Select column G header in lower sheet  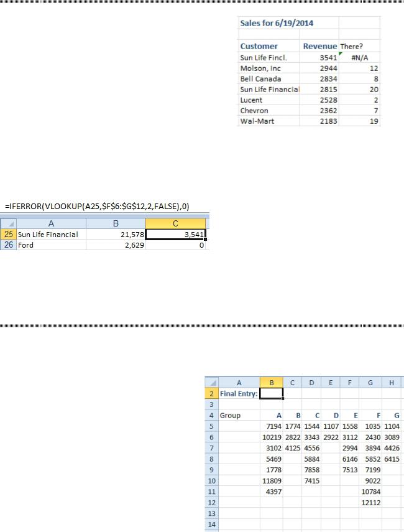tap(370, 383)
